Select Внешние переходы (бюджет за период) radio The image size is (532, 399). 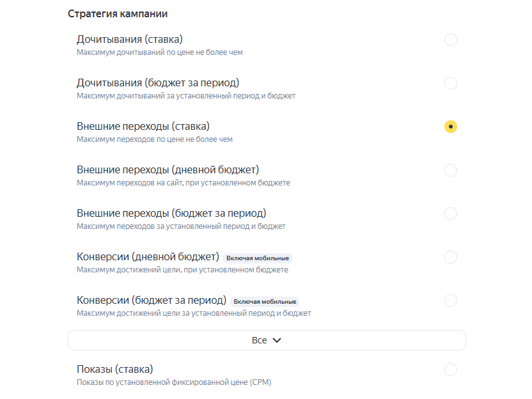coord(451,214)
